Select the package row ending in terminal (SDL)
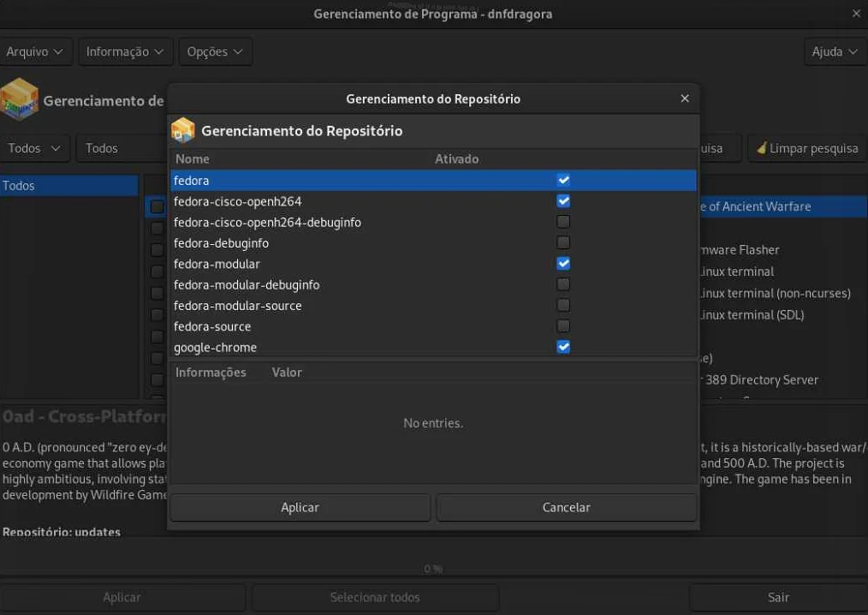 (x=752, y=314)
